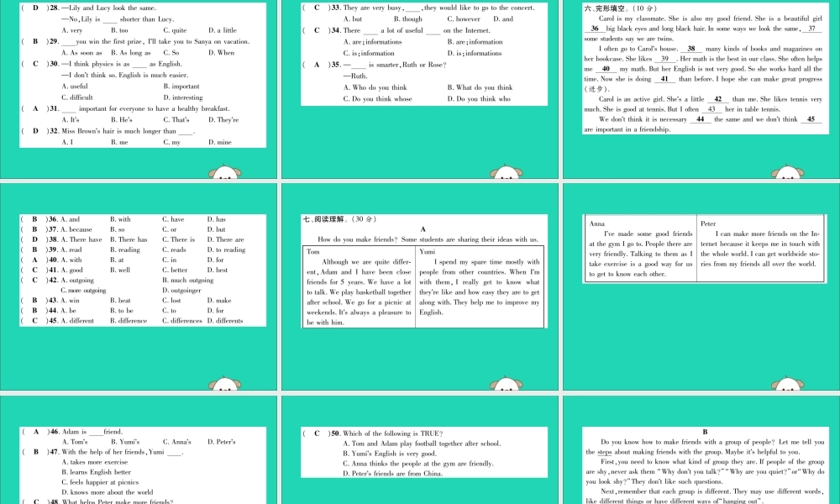This screenshot has width=840, height=504.
Task: Click blank number 45 in the Carol passage
Action: [811, 119]
